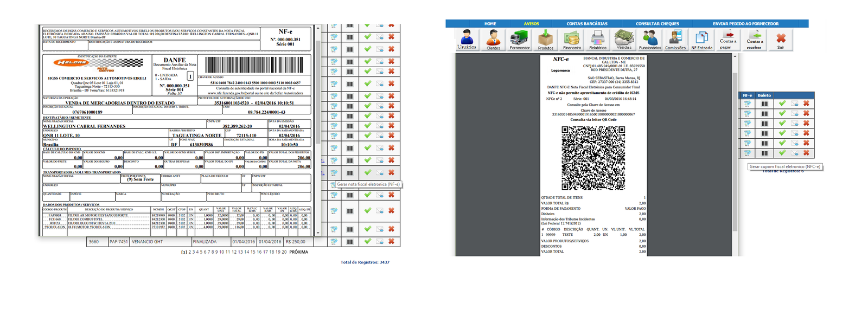Open Contas a pagar
The height and width of the screenshot is (322, 868).
point(727,40)
